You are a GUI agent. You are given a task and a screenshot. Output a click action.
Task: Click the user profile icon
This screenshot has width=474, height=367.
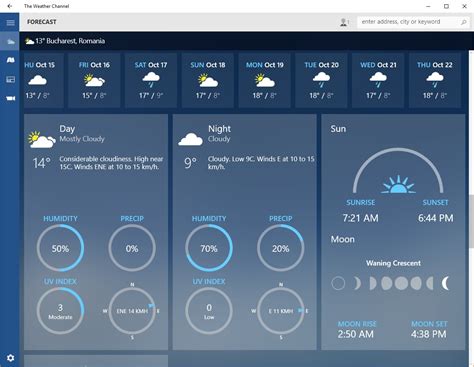(344, 22)
